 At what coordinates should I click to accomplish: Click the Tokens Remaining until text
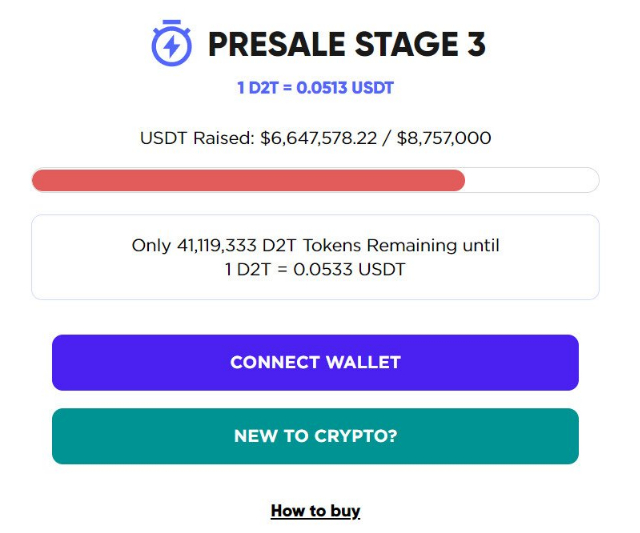(x=401, y=245)
